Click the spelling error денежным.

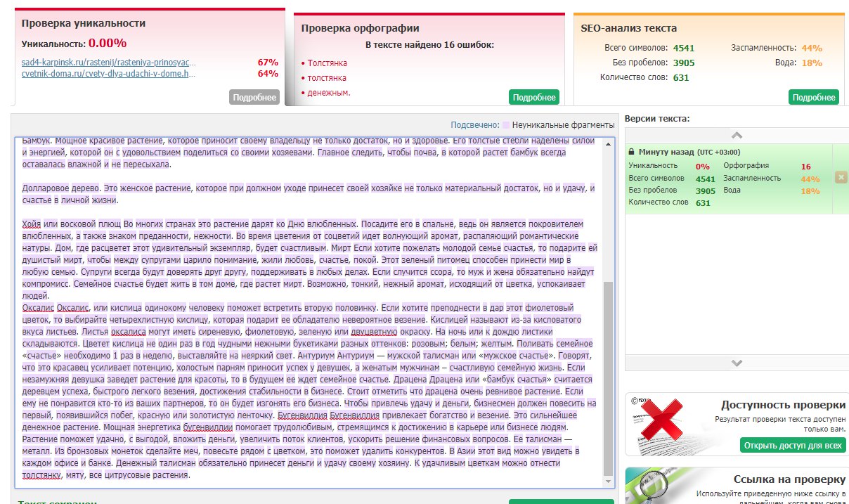[328, 93]
